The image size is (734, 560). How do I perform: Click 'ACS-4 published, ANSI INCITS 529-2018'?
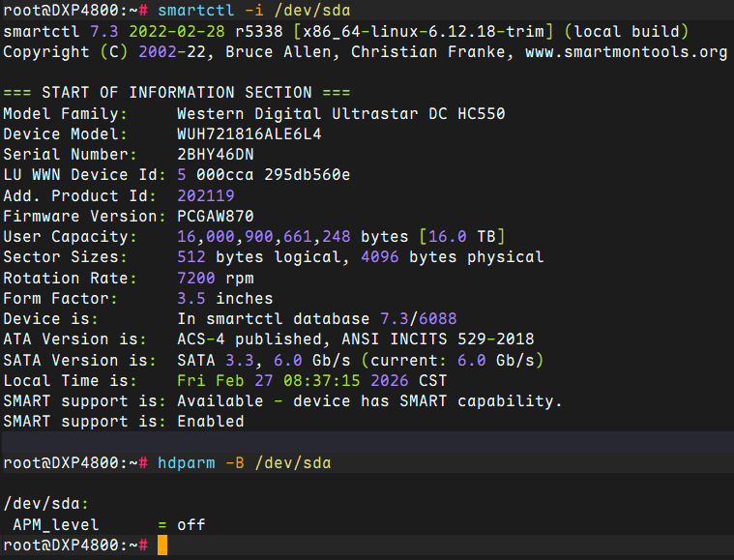coord(356,339)
